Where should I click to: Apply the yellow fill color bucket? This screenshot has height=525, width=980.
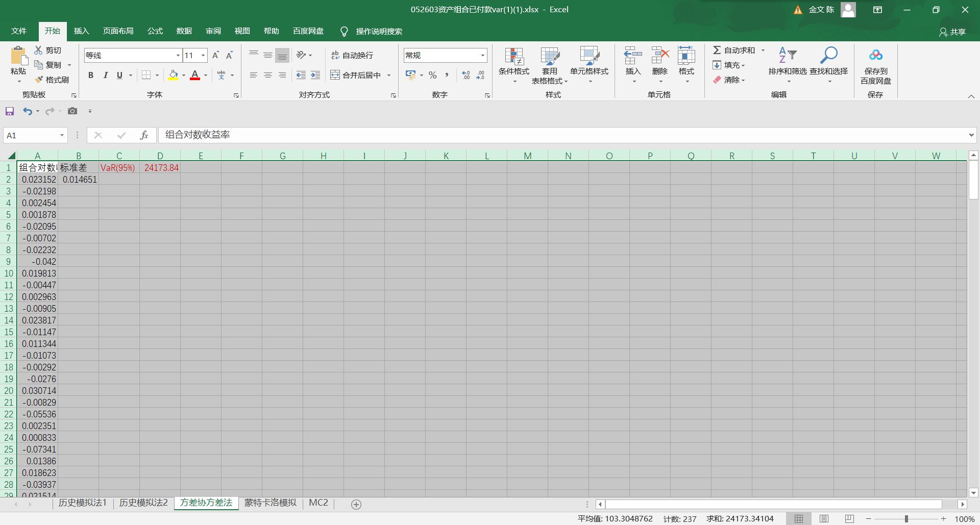coord(173,75)
